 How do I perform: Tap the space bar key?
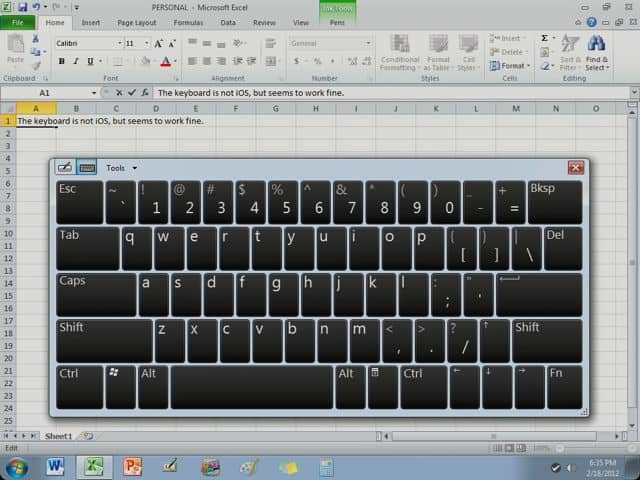click(x=252, y=387)
